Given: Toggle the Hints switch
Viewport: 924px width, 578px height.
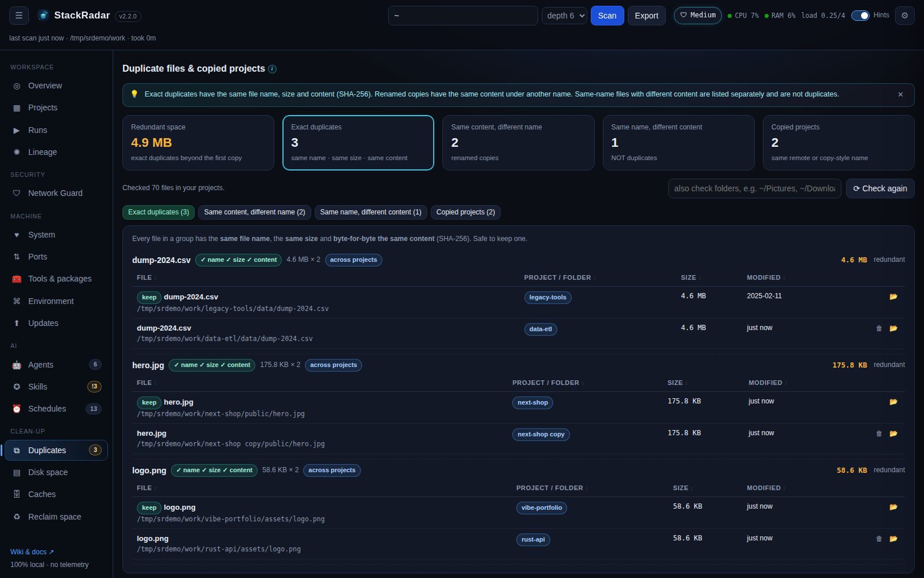Looking at the screenshot, I should (x=860, y=16).
